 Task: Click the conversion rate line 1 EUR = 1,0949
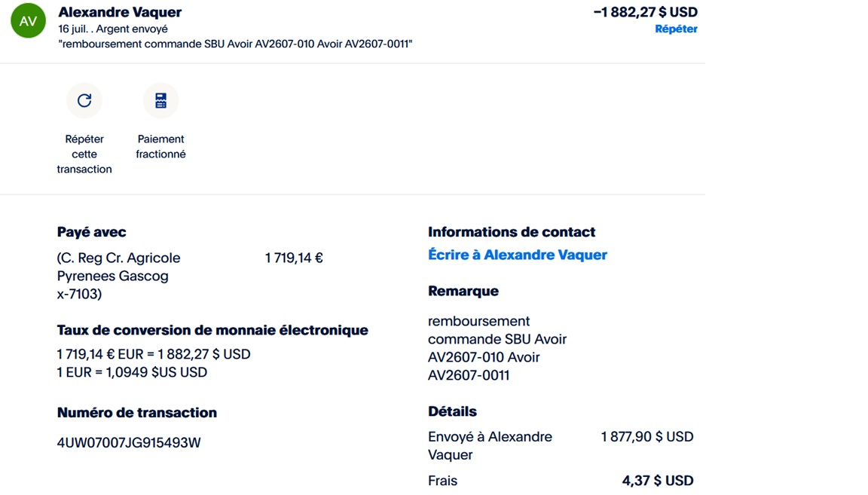132,372
